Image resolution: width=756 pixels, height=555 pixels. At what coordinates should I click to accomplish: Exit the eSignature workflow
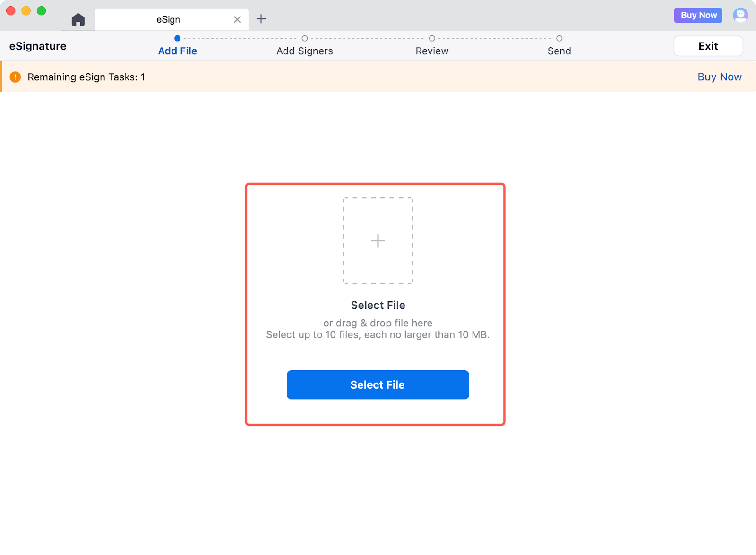(708, 46)
